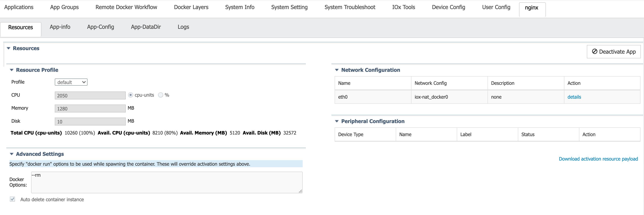Collapse the Advanced Settings section
The height and width of the screenshot is (215, 644).
click(x=11, y=154)
